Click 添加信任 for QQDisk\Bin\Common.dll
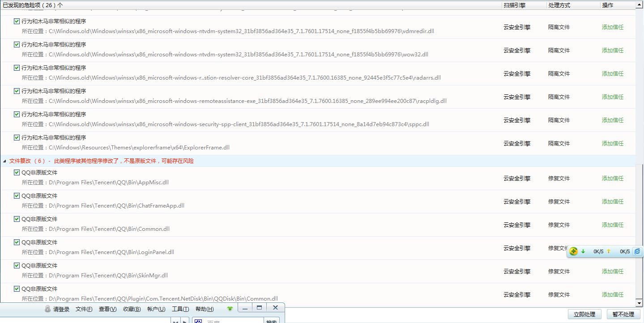The height and width of the screenshot is (323, 644). click(x=613, y=294)
